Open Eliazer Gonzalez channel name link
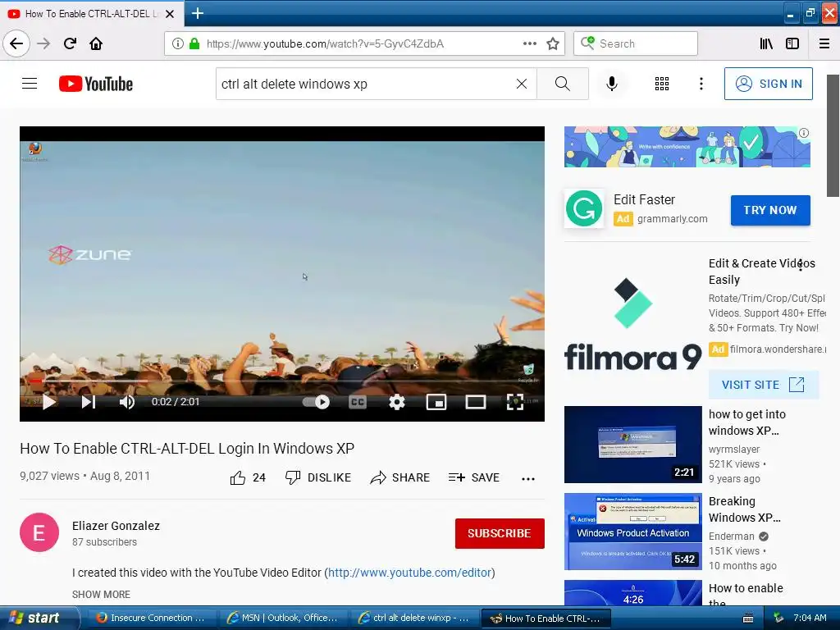 point(116,526)
